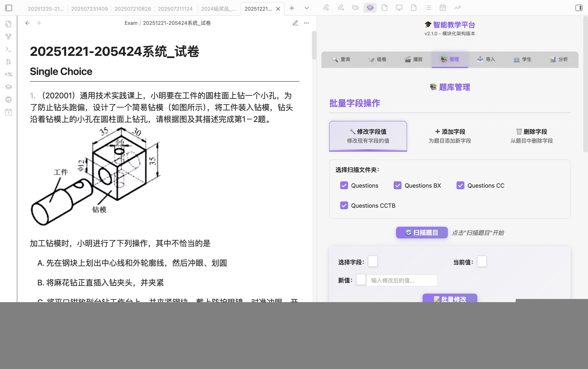Screen dimensions: 588x369
Task: Open the file search icon in the sidebar
Action: (8, 24)
